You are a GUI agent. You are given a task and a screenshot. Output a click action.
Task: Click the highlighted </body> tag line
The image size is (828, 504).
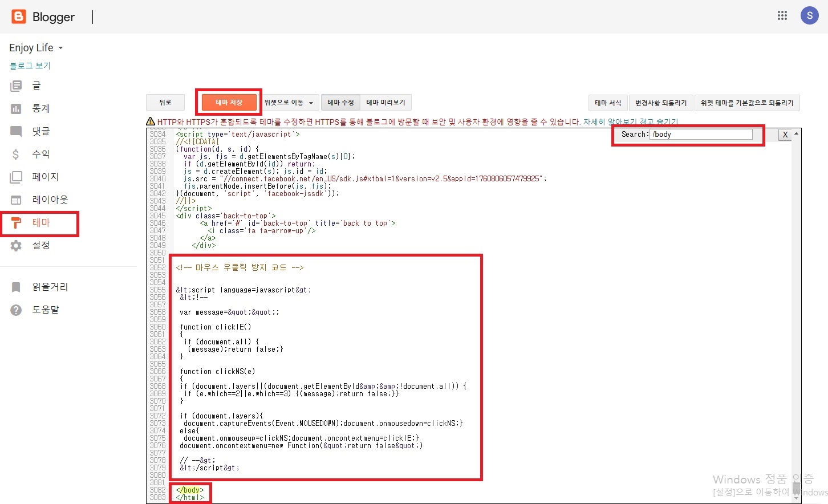190,490
